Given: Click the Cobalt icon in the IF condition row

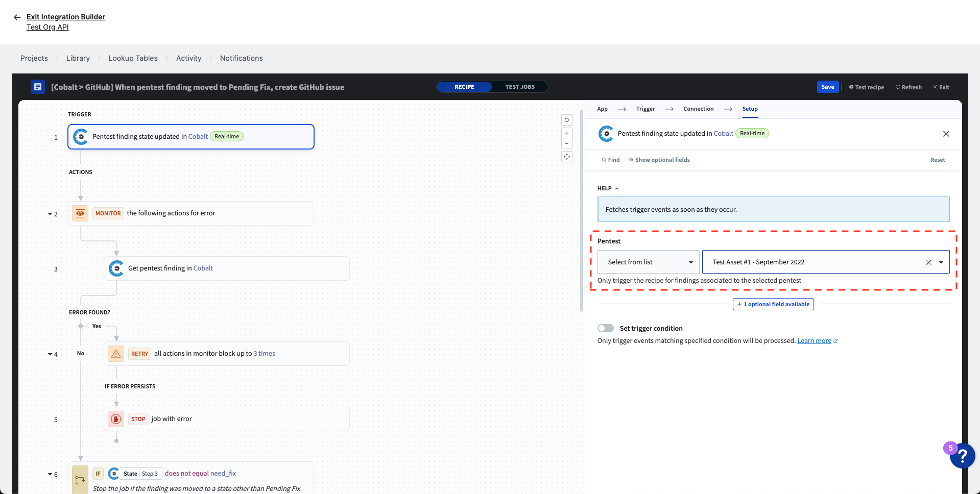Looking at the screenshot, I should 114,474.
